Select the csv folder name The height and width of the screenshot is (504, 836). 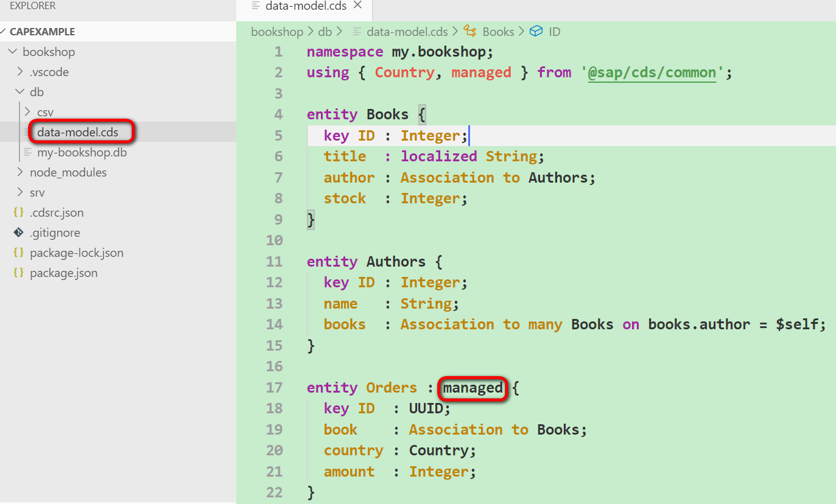click(x=45, y=112)
